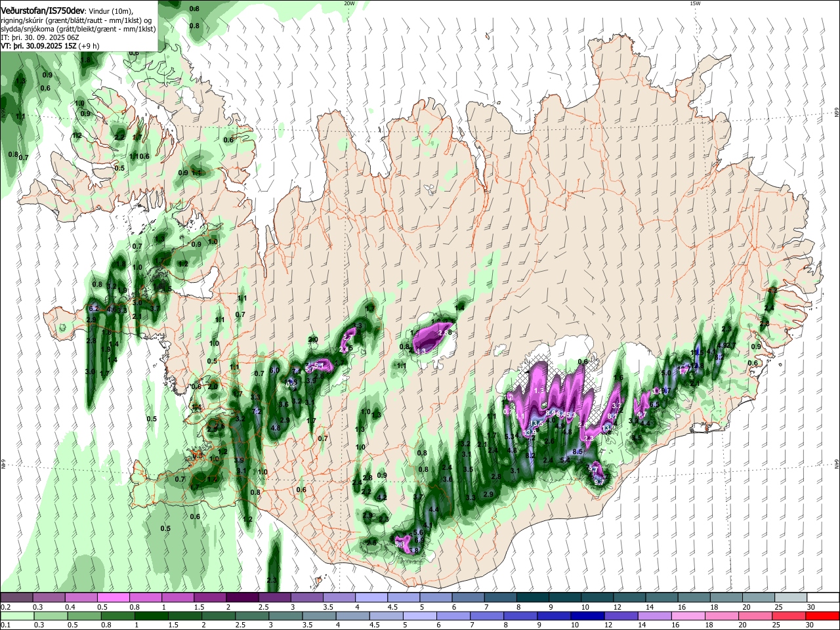The image size is (840, 630).
Task: Select the navy blue swatch between 10 and 12
Action: 587,616
